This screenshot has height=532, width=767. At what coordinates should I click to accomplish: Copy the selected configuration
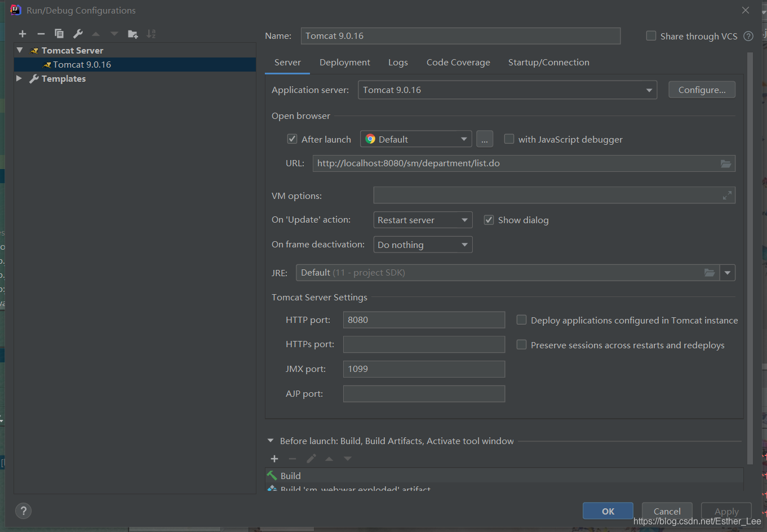pos(59,34)
